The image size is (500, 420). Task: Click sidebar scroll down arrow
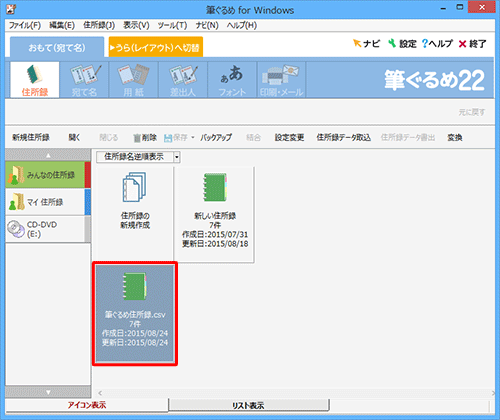(x=48, y=392)
